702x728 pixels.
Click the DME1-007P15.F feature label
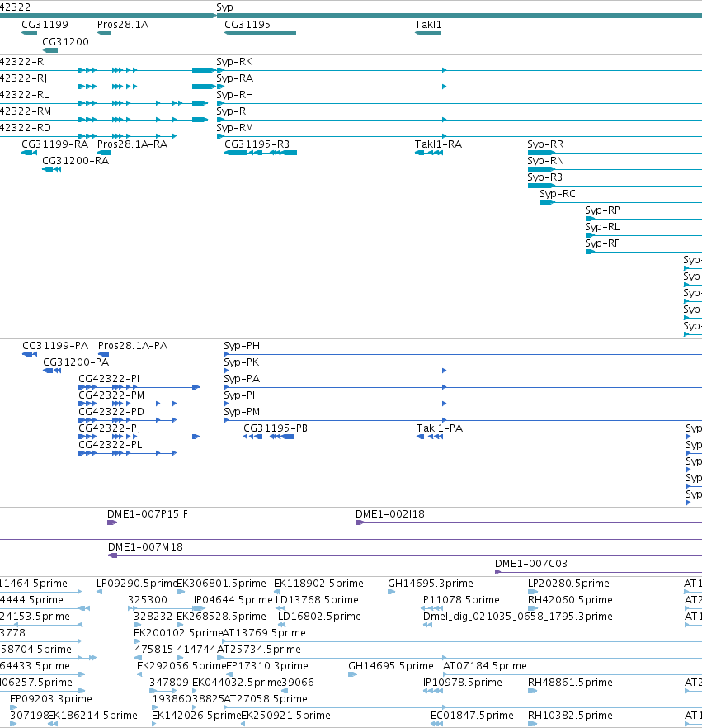[x=148, y=514]
